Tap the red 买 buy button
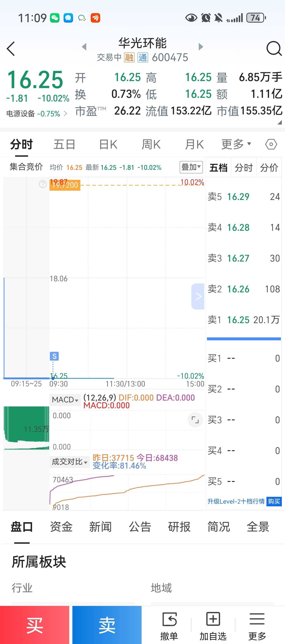The height and width of the screenshot is (644, 285). [x=34, y=625]
